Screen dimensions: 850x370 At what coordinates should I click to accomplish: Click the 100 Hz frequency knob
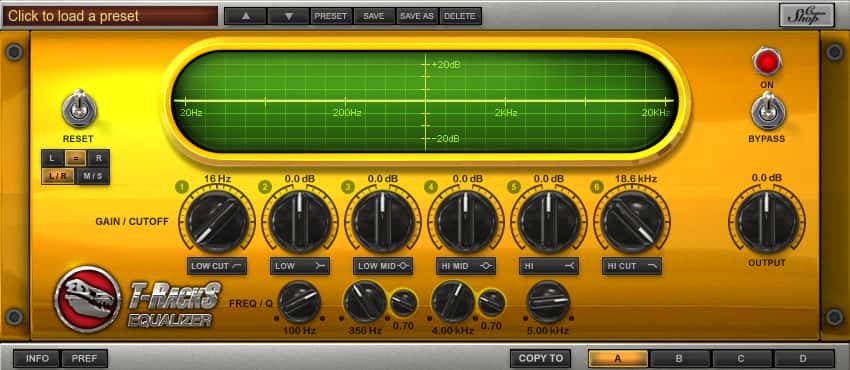coord(299,302)
